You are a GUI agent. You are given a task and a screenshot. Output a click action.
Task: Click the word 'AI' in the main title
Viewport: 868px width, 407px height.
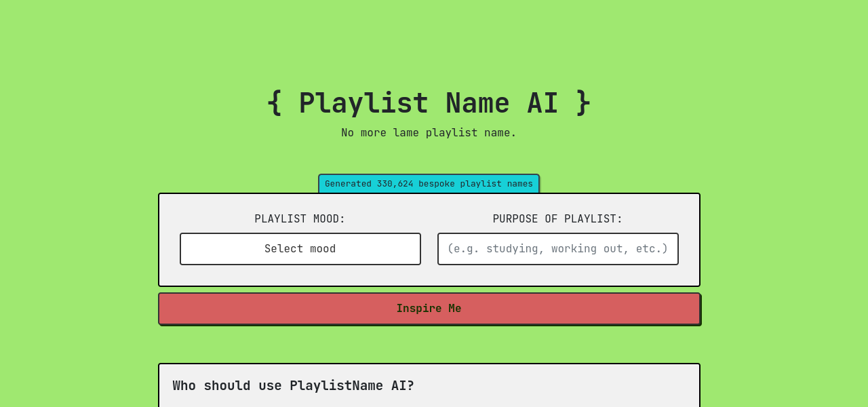[x=542, y=103]
